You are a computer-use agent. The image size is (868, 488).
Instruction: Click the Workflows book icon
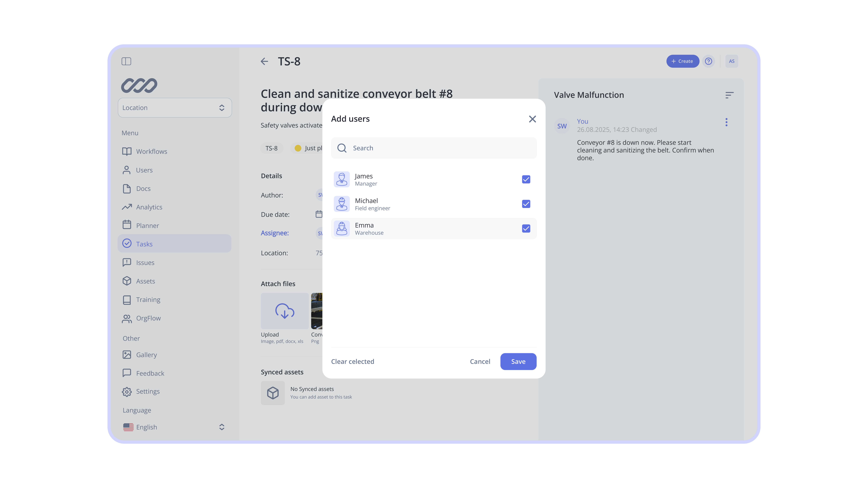(x=127, y=152)
